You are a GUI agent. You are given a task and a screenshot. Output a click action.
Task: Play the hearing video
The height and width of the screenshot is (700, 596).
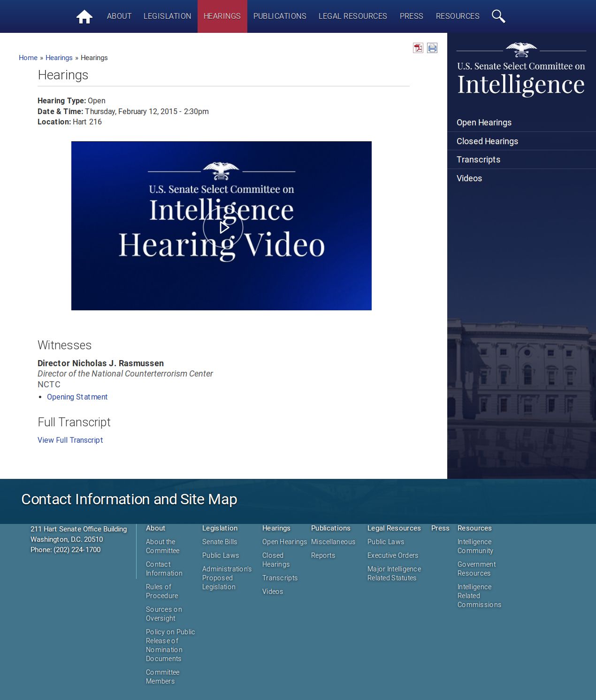click(x=223, y=228)
